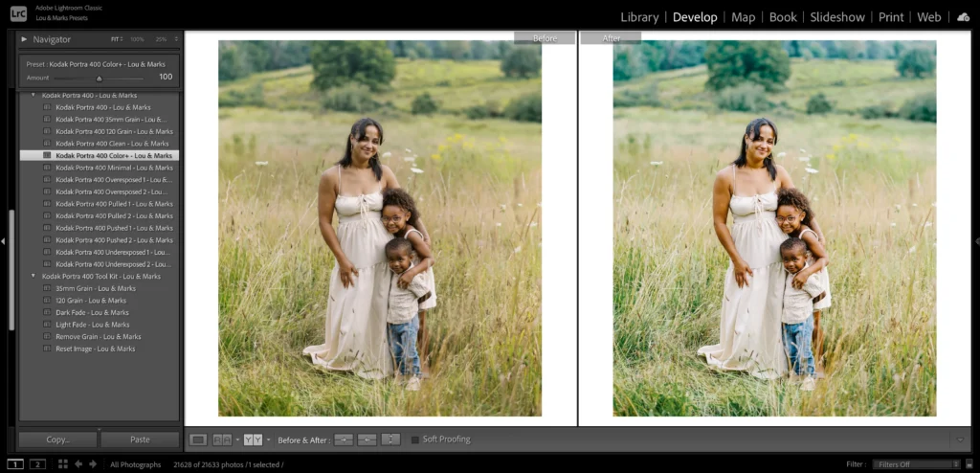Apply Kodak Portra 400 Pushed 2 preset
The height and width of the screenshot is (473, 980).
click(x=100, y=240)
